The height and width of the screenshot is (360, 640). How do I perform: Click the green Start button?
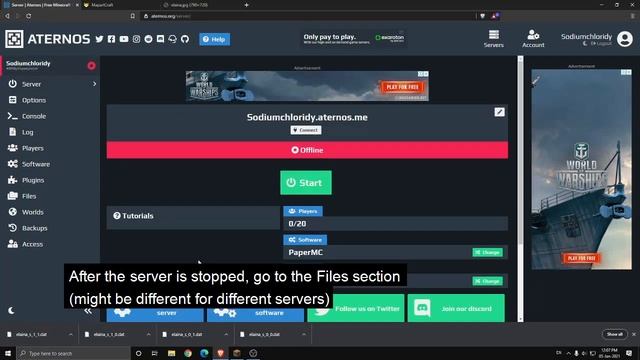click(306, 182)
